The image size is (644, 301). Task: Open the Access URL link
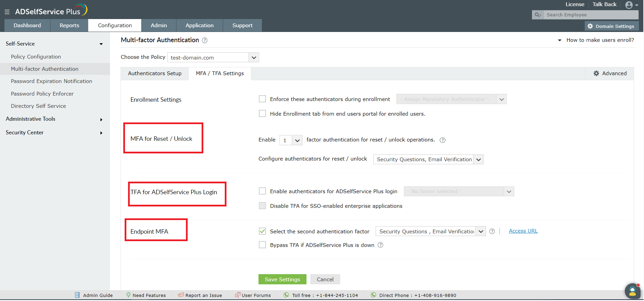click(x=523, y=231)
